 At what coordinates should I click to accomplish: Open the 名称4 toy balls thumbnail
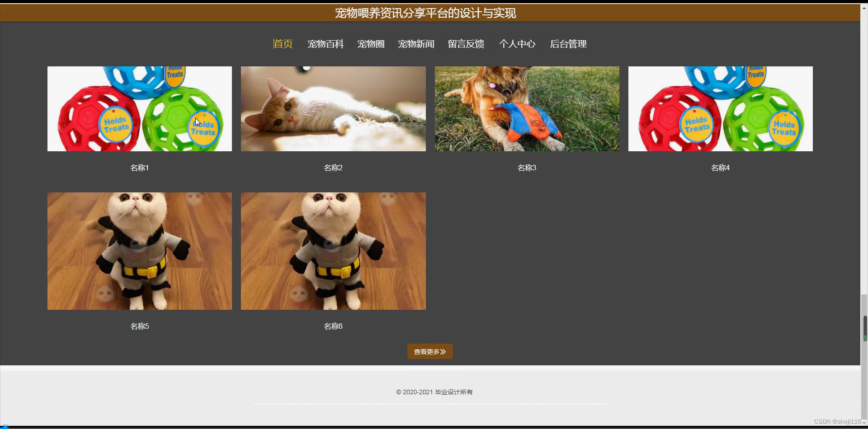tap(720, 109)
